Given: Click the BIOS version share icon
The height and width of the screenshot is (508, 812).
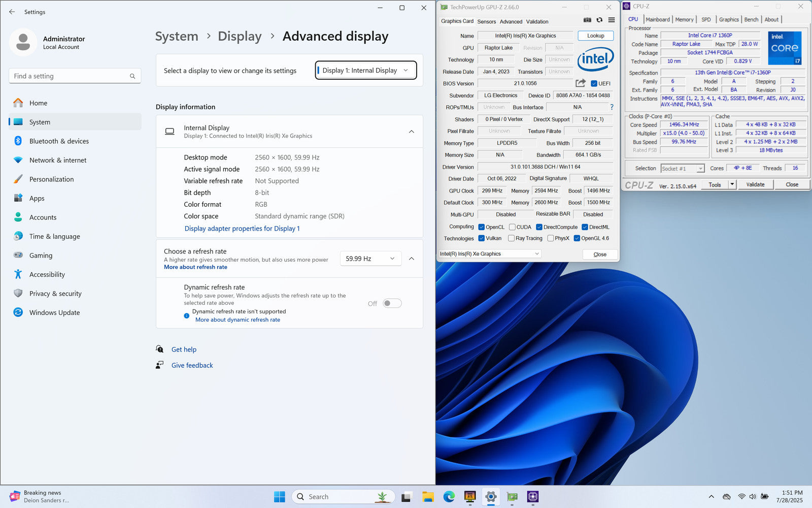Looking at the screenshot, I should tap(581, 83).
